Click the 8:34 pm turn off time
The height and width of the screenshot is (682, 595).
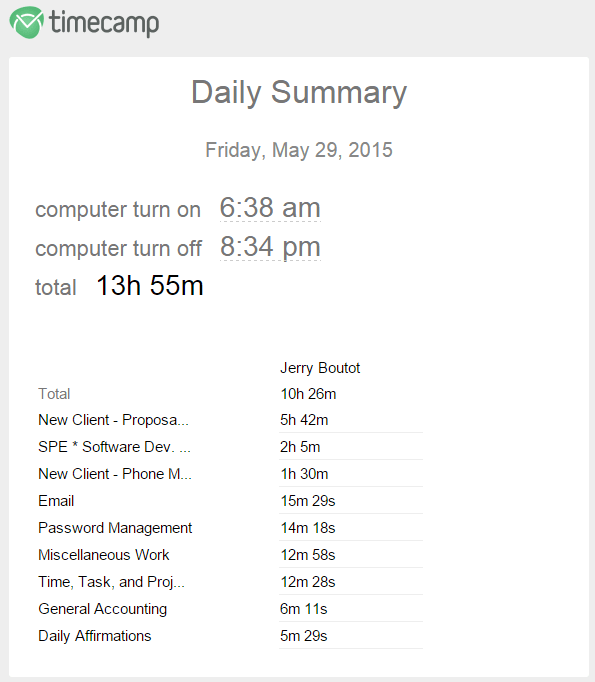(x=270, y=247)
